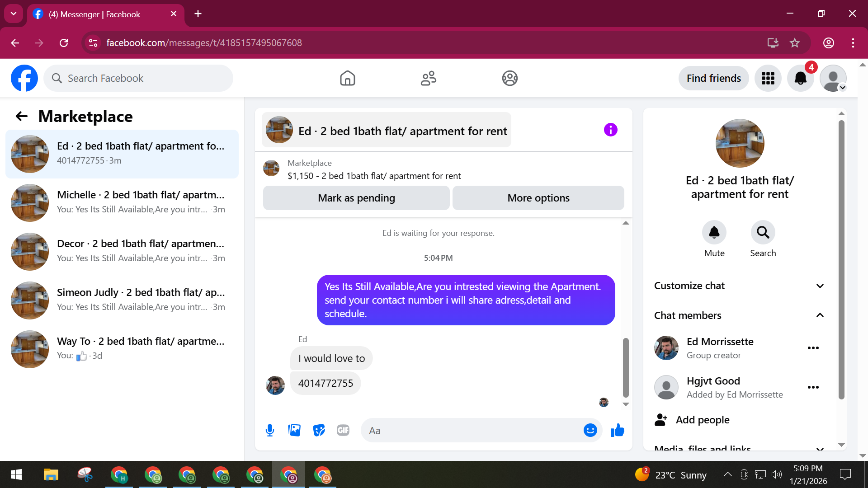
Task: Open the emoji picker in message box
Action: pyautogui.click(x=590, y=430)
